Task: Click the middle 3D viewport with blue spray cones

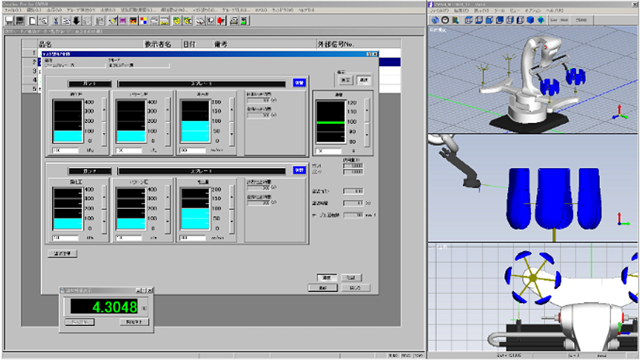Action: coord(533,188)
